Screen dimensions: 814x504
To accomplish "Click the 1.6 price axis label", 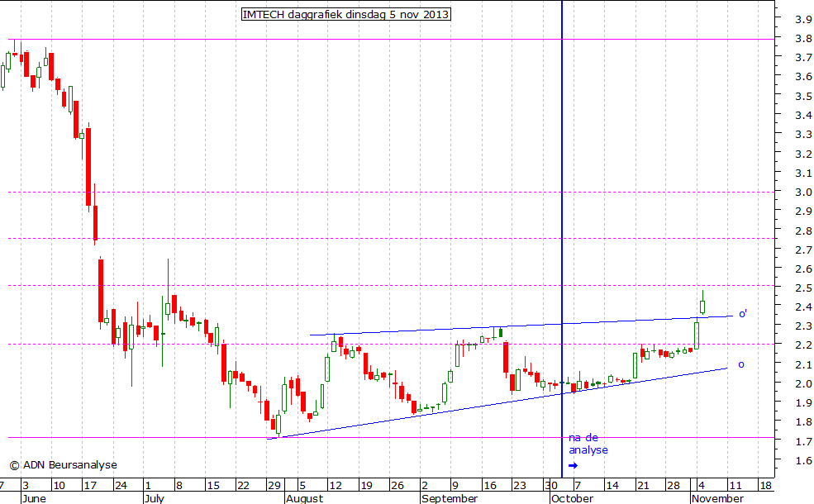I will tap(803, 460).
